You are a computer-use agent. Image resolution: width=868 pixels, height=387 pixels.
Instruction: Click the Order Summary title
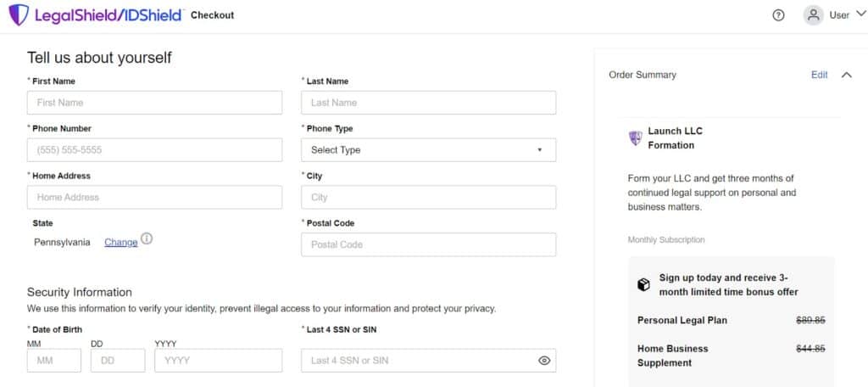643,75
